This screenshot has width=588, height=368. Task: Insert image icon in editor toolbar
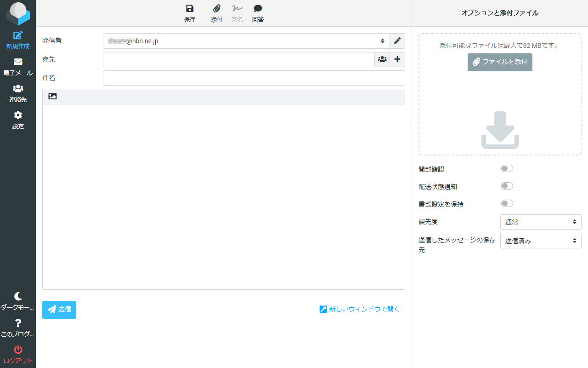pos(52,97)
